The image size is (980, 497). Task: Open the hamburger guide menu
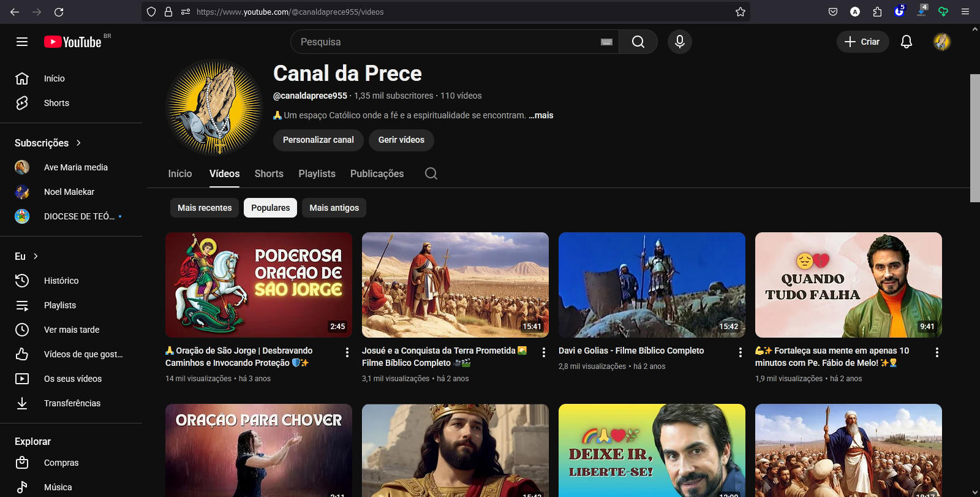pyautogui.click(x=22, y=42)
